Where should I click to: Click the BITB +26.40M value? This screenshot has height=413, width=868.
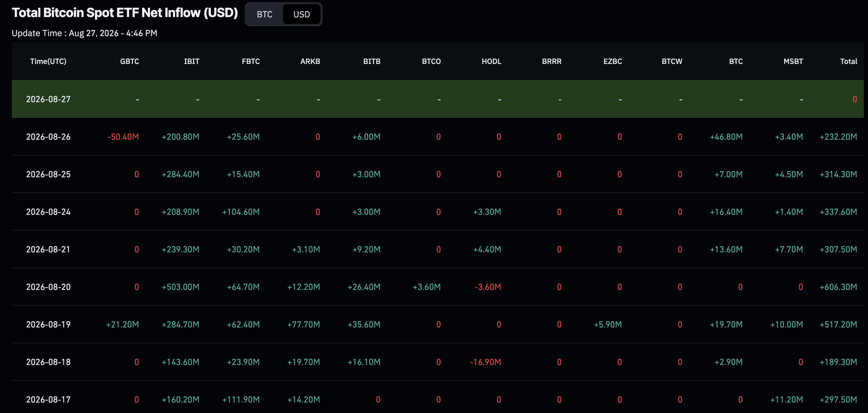pos(364,287)
